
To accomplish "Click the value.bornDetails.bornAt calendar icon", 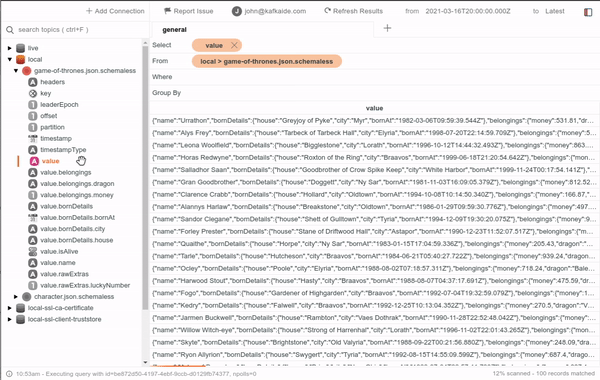I will tap(33, 217).
